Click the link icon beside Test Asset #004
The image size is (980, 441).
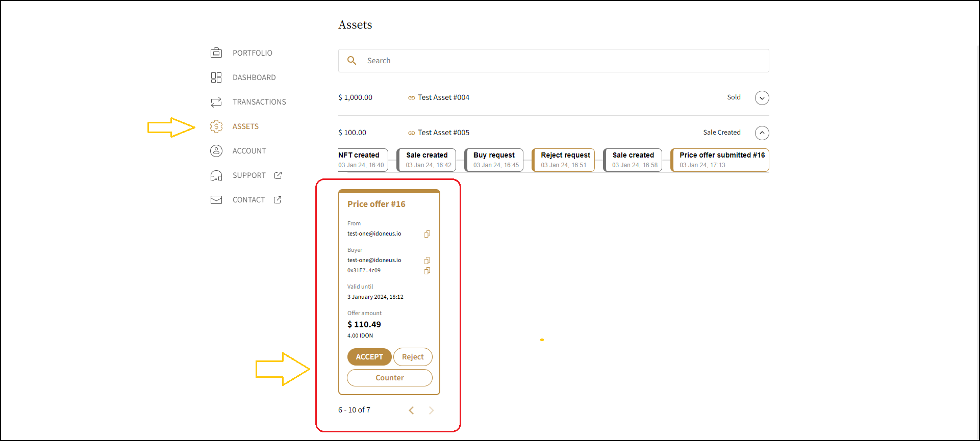point(411,98)
